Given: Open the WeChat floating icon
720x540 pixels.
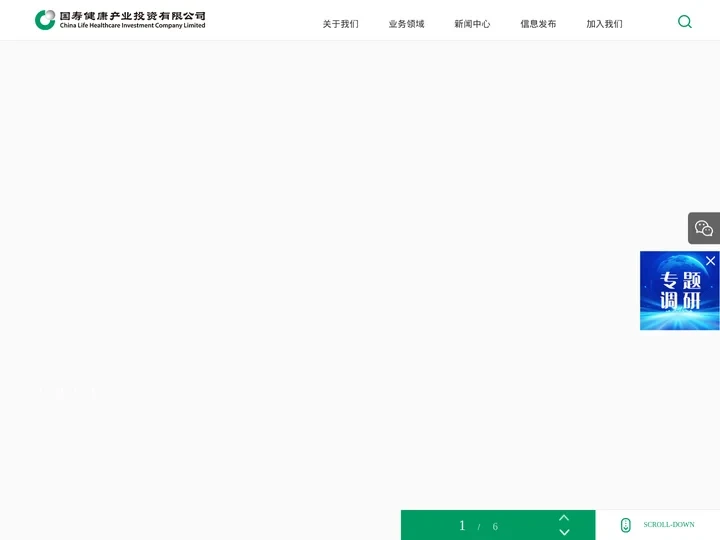Looking at the screenshot, I should coord(703,228).
